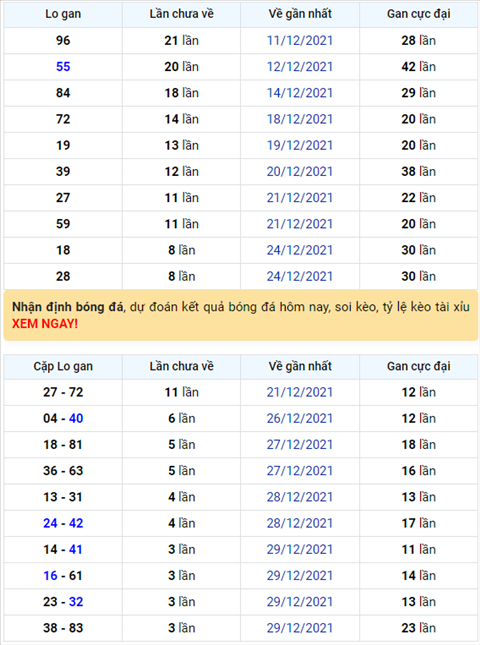Select the 23 lần cell
Screen dimensions: 480x645
419,628
